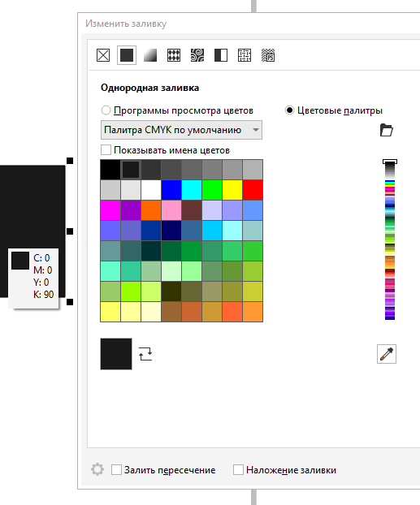Viewport: 420px width, 505px height.
Task: Choose the Vector pattern fill icon
Action: 174,55
